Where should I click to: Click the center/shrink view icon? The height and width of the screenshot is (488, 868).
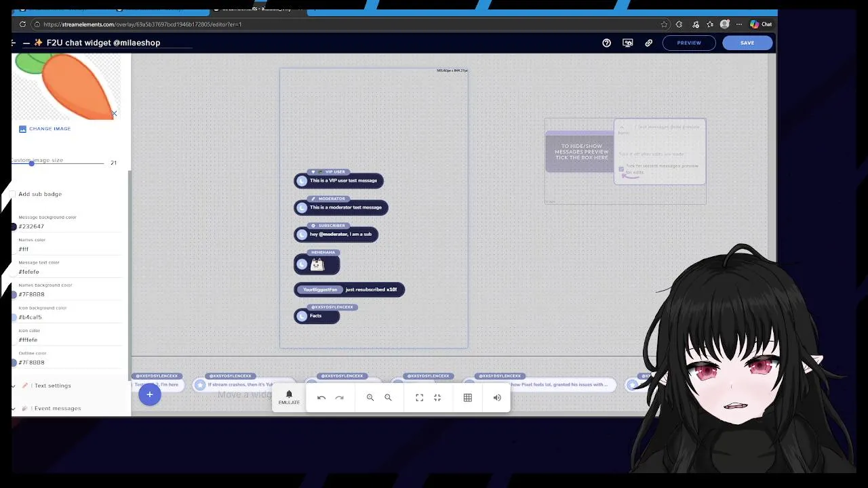437,398
